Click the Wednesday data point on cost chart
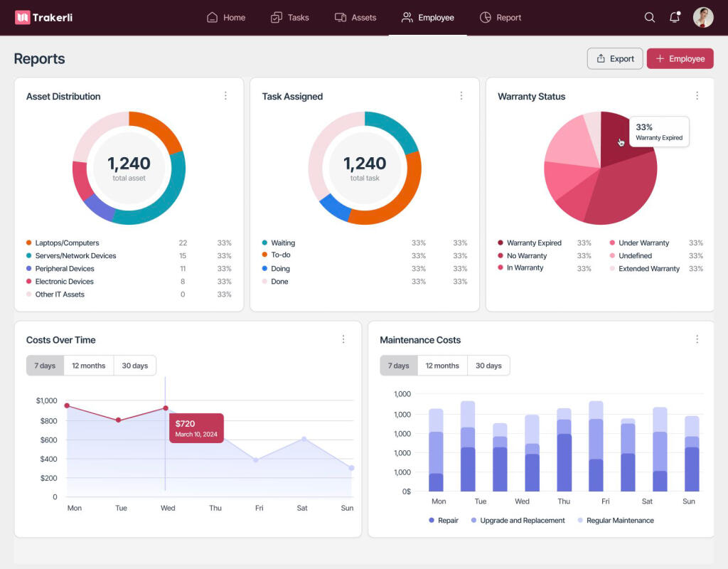Image resolution: width=728 pixels, height=569 pixels. tap(166, 408)
